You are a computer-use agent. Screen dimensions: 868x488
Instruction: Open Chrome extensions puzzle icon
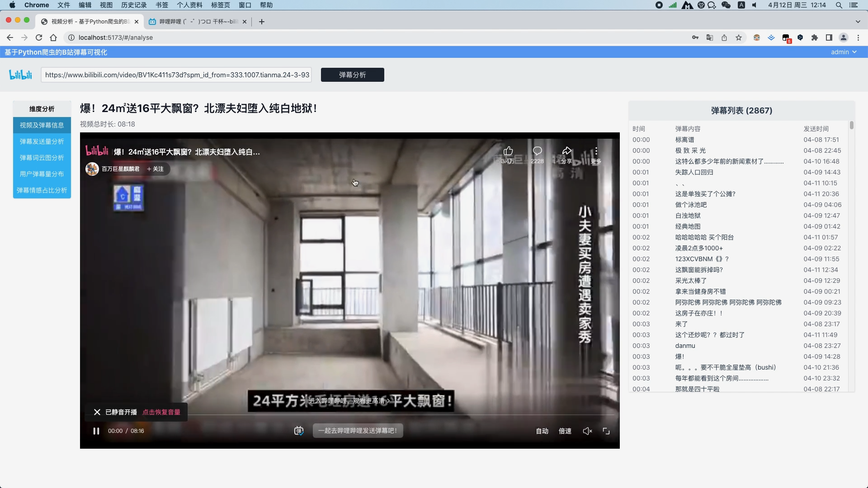click(815, 38)
